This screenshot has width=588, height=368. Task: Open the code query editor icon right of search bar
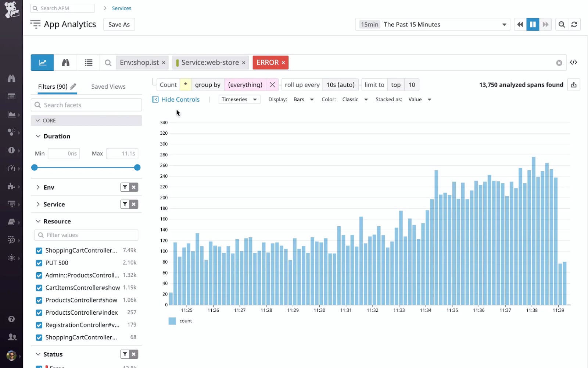point(574,62)
